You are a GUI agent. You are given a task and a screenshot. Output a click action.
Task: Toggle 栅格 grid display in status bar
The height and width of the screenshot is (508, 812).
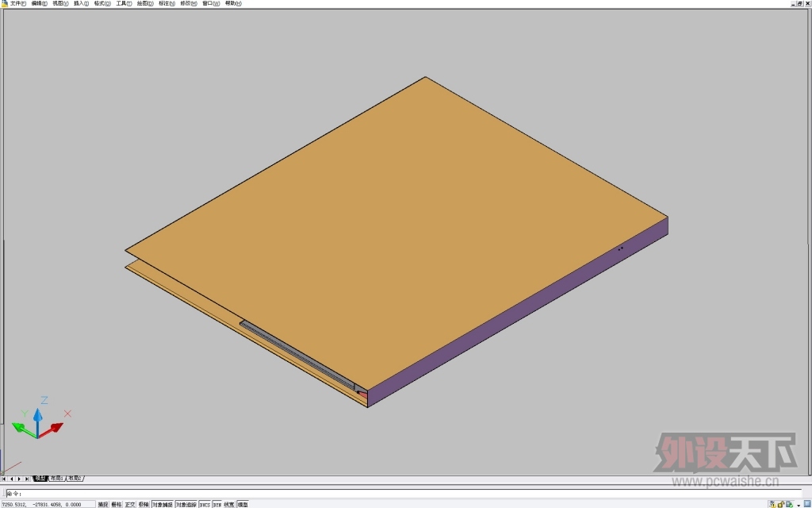tap(117, 504)
